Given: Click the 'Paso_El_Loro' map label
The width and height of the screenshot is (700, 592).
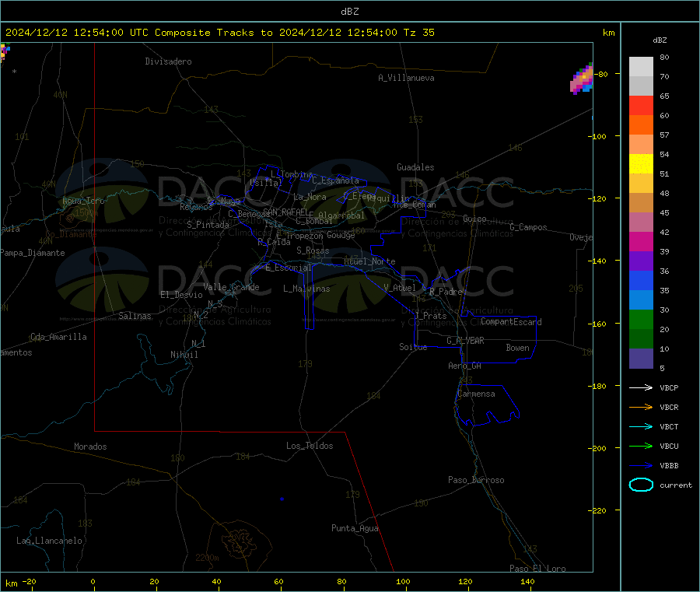Looking at the screenshot, I should pyautogui.click(x=538, y=569).
